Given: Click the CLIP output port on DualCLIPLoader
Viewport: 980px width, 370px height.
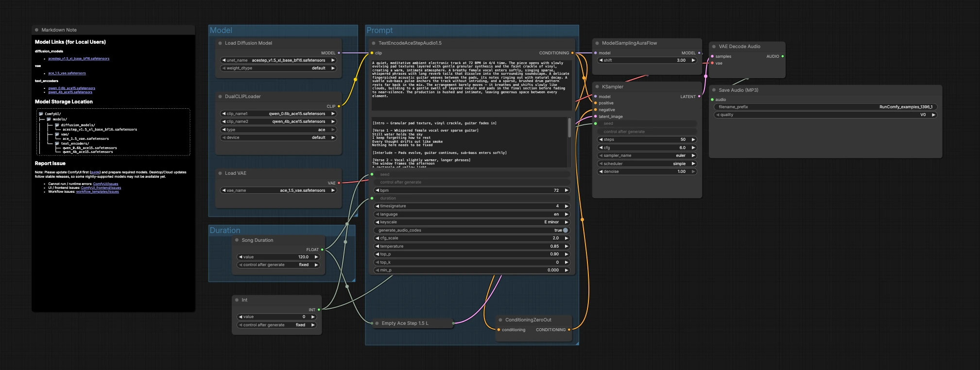Looking at the screenshot, I should pyautogui.click(x=339, y=106).
